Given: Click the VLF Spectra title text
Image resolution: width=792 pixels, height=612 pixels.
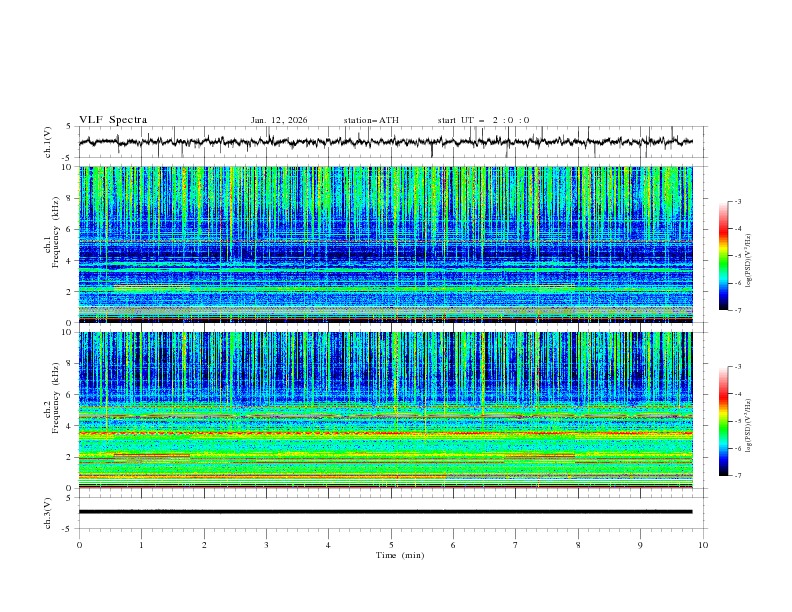Looking at the screenshot, I should click(113, 120).
